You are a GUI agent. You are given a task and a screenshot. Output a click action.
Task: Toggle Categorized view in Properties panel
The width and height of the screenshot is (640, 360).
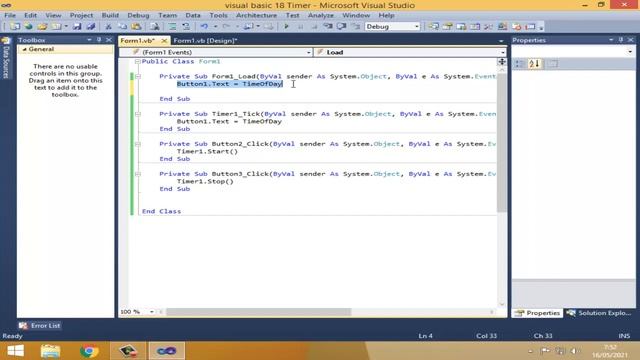tap(520, 64)
